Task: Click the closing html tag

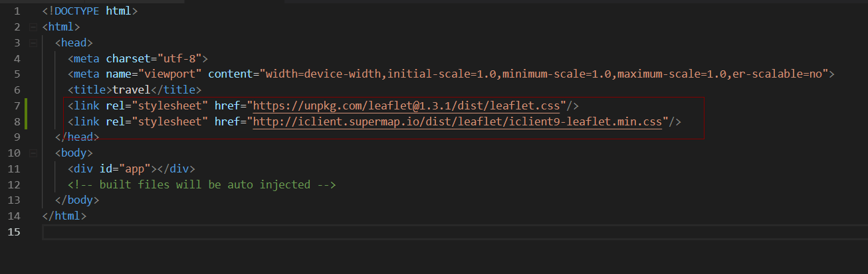Action: 64,216
